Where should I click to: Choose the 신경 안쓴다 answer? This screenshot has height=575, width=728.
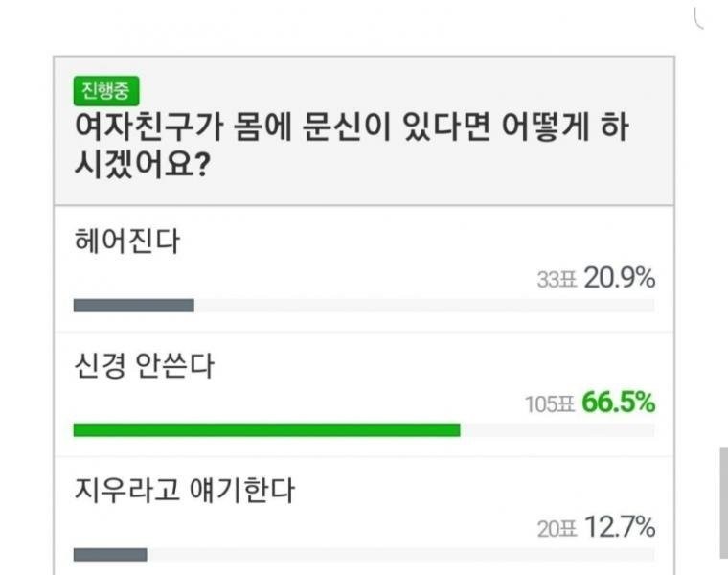click(x=144, y=365)
